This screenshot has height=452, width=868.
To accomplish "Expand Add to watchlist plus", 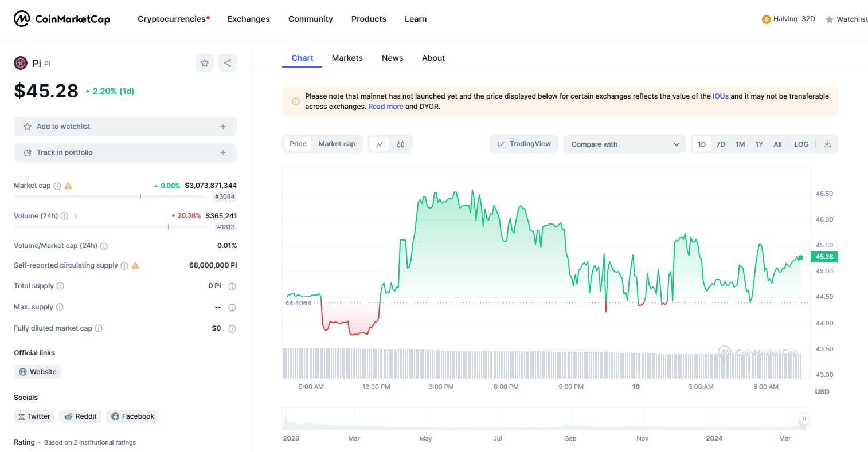I will pos(223,127).
